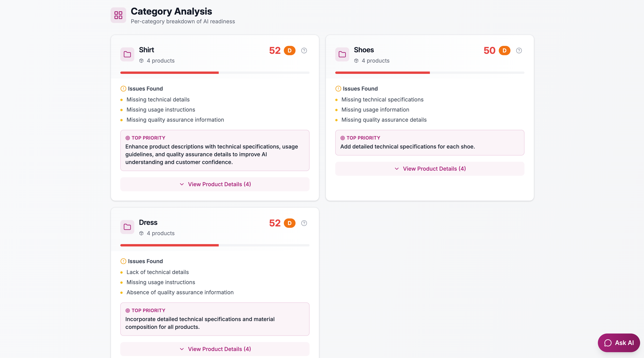Open the help icon beside the Shirt score

304,50
